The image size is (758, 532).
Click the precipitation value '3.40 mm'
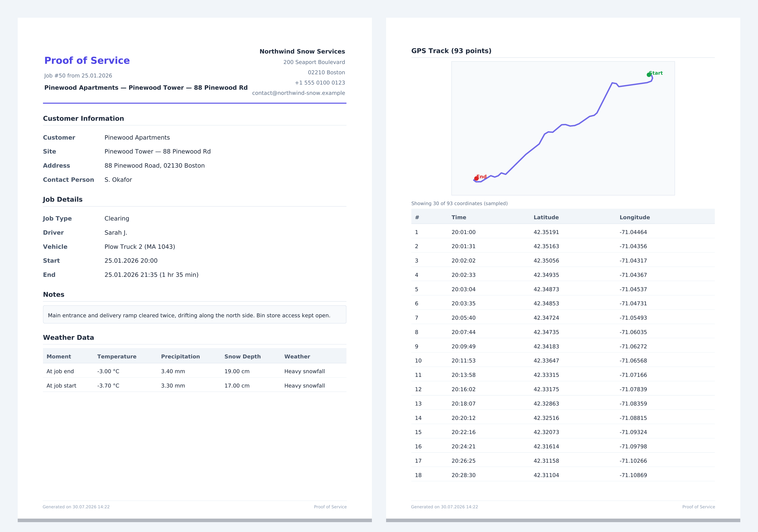tap(173, 371)
